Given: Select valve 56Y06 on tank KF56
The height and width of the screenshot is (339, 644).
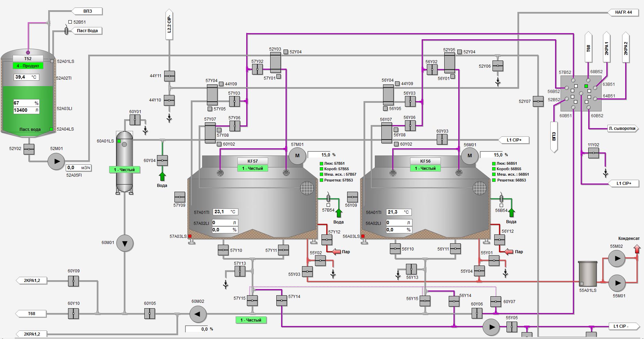Looking at the screenshot, I should pyautogui.click(x=410, y=126).
